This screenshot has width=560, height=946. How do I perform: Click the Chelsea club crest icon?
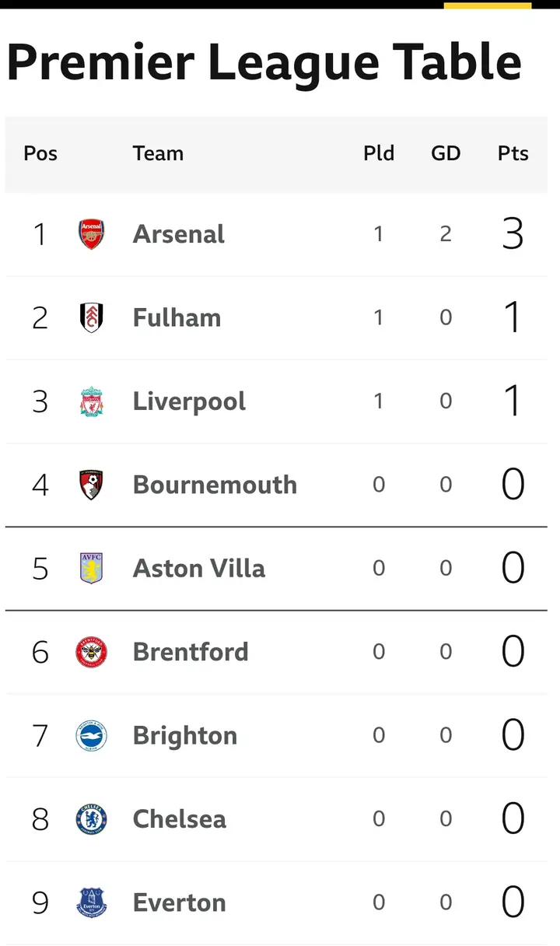[92, 819]
